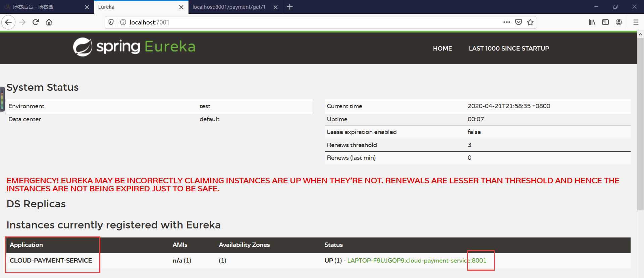The width and height of the screenshot is (644, 278).
Task: Open page actions three-dot menu
Action: pyautogui.click(x=507, y=22)
